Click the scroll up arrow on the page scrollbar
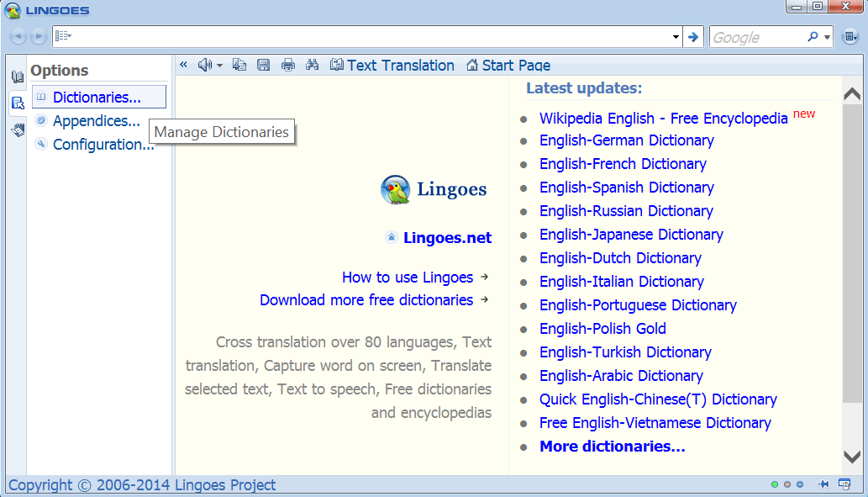 [x=852, y=94]
